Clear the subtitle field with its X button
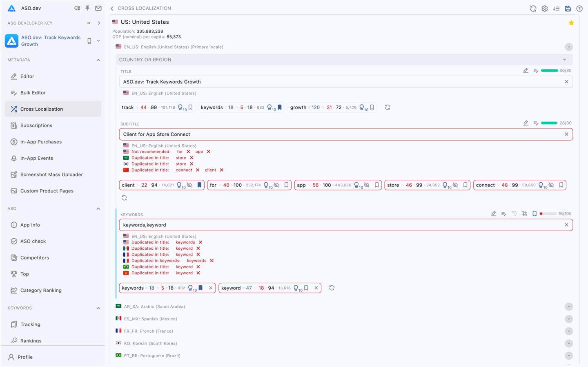The height and width of the screenshot is (367, 588). pos(566,134)
